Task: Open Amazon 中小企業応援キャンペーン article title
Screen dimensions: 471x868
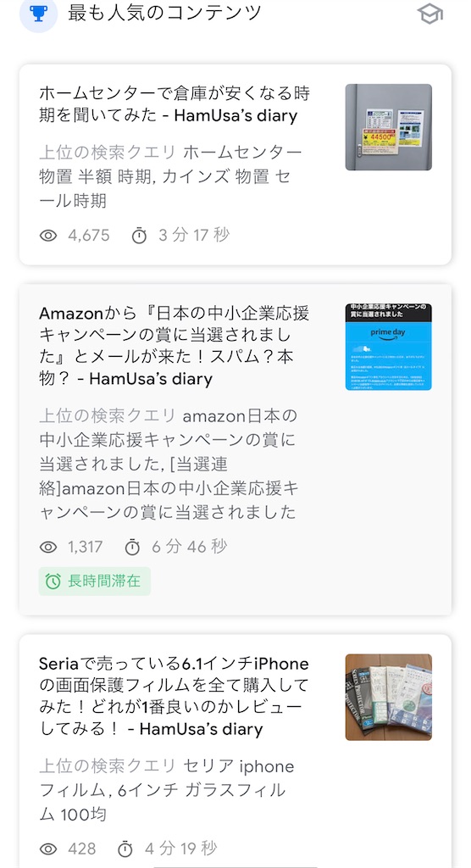Action: coord(174,346)
